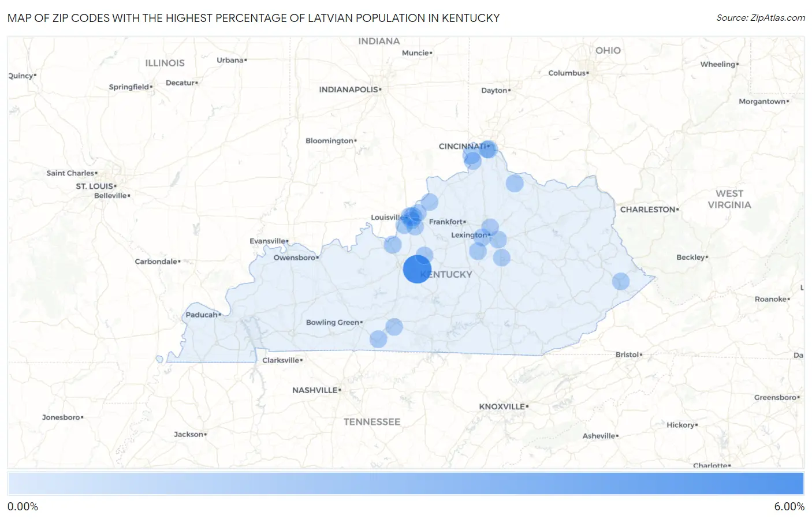Image resolution: width=812 pixels, height=519 pixels.
Task: Click the Clarksville city label
Action: 281,360
